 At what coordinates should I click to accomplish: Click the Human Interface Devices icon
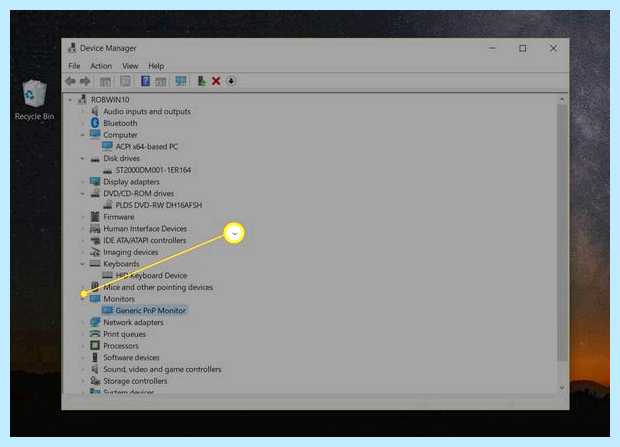[x=95, y=229]
